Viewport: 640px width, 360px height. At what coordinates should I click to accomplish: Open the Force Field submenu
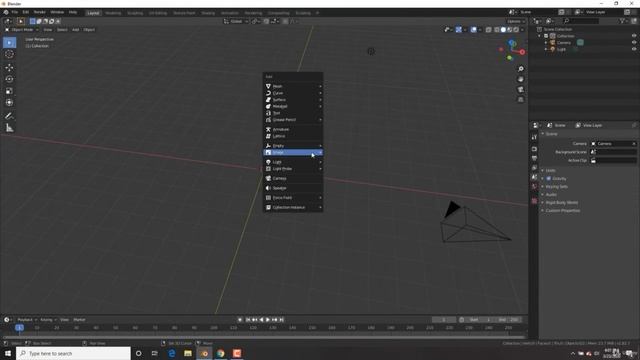tap(293, 198)
